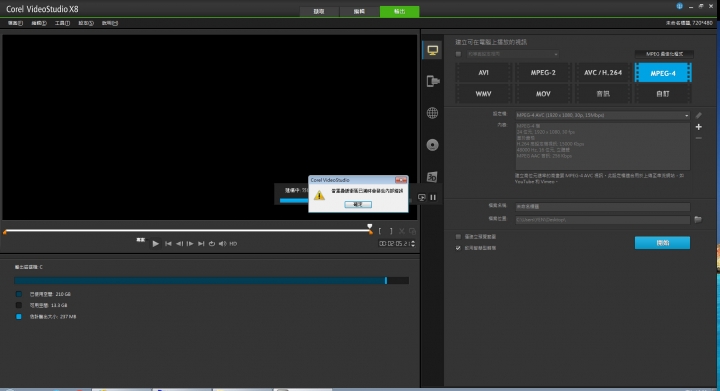Toggle repeat playback loop icon
The image size is (720, 391).
(x=212, y=244)
